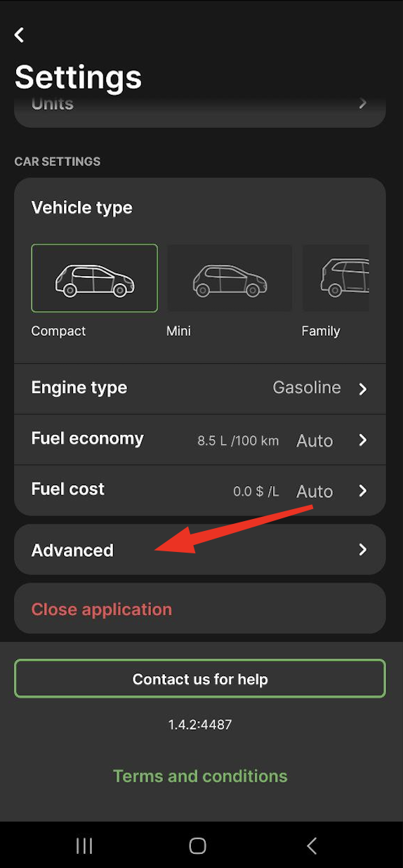The image size is (403, 868).
Task: Tap the Gasoline engine value
Action: coord(307,388)
